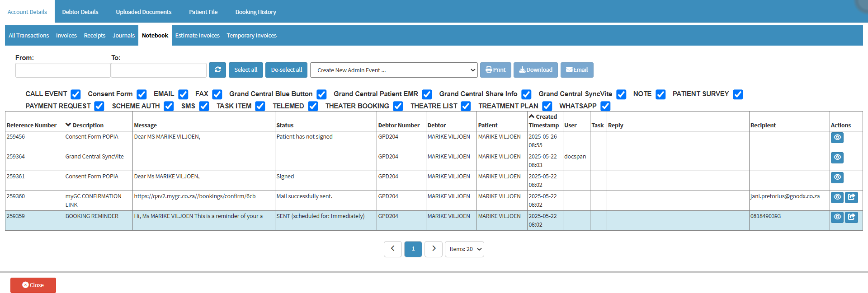The width and height of the screenshot is (868, 293).
Task: Click the From date input field
Action: pyautogui.click(x=63, y=70)
